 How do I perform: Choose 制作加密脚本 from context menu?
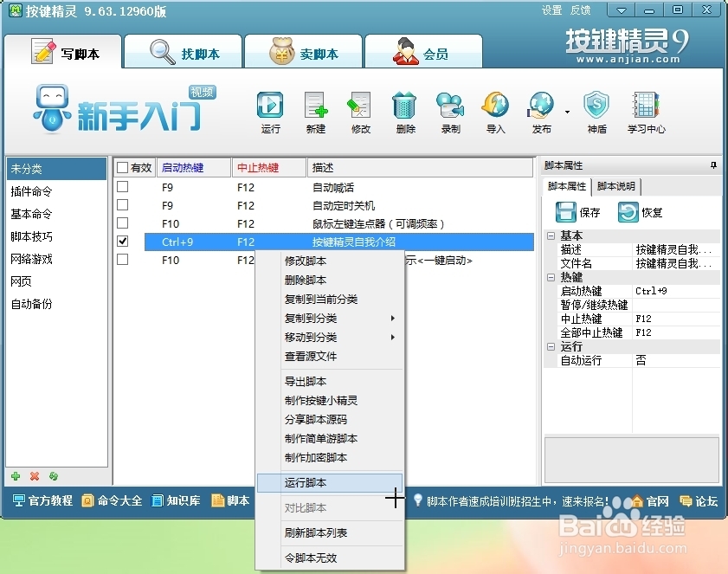330,457
